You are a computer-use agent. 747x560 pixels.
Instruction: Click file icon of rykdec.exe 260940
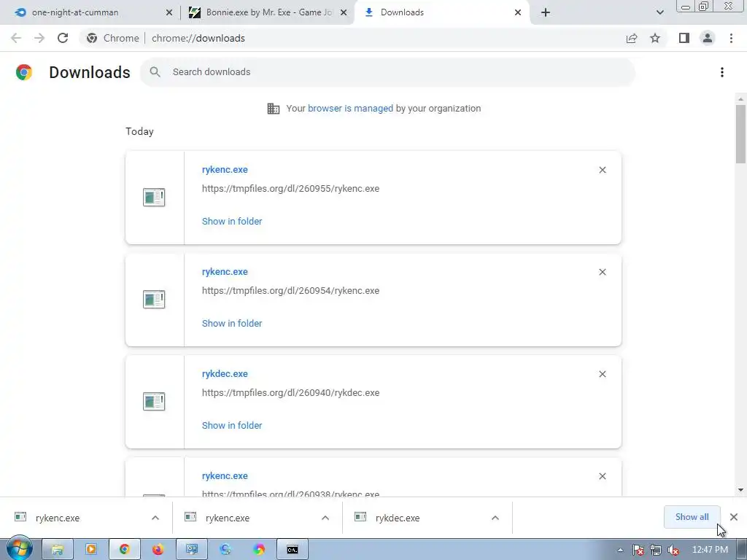[x=154, y=402]
